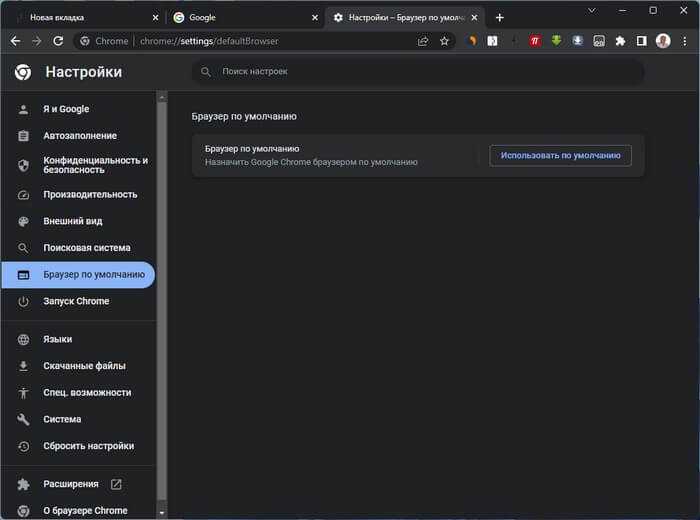Open the profile avatar menu
The height and width of the screenshot is (520, 700).
coord(663,41)
